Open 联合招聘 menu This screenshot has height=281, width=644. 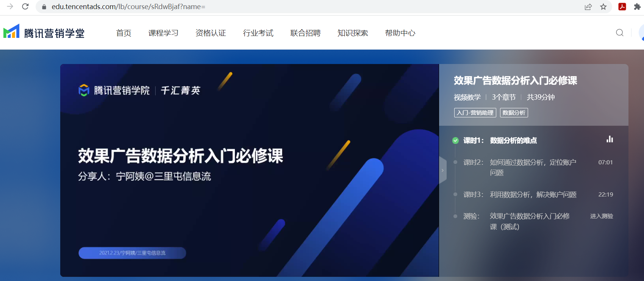(x=305, y=33)
